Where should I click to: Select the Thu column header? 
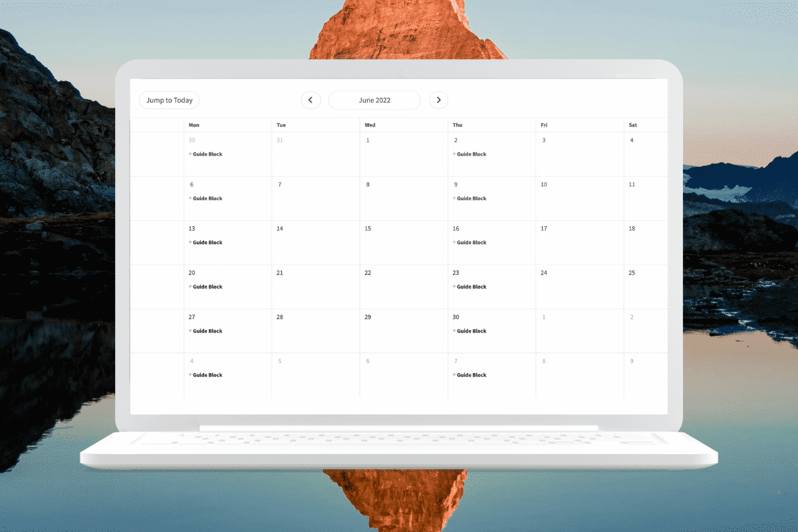[x=458, y=125]
